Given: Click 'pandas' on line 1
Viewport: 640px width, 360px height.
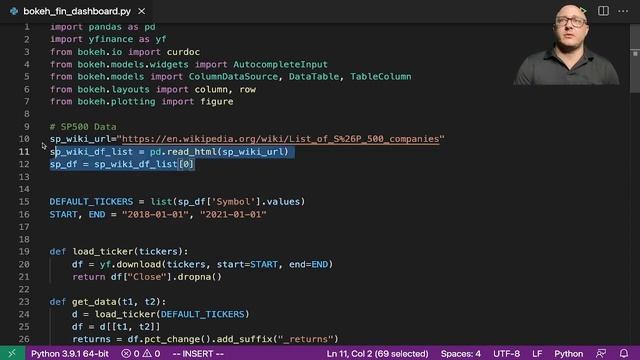Looking at the screenshot, I should coord(105,27).
